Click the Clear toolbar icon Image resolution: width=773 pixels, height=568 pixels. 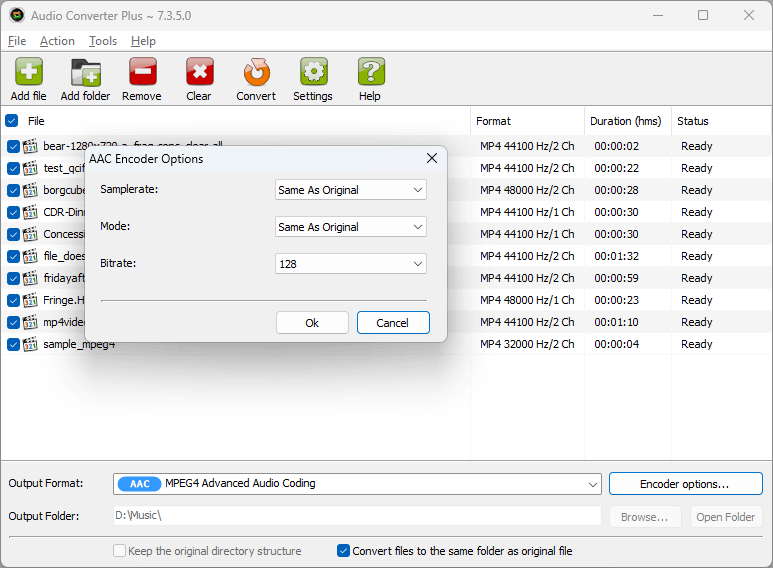click(x=200, y=72)
